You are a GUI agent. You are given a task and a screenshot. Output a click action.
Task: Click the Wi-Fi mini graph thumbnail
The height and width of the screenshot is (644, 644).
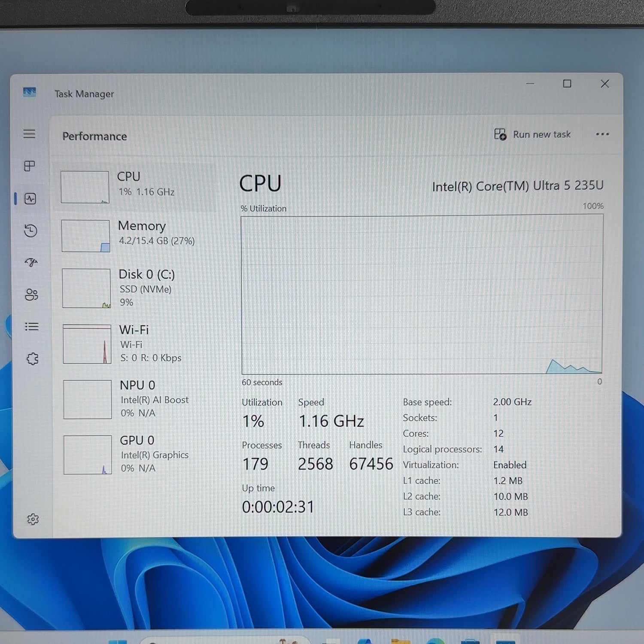click(x=87, y=344)
